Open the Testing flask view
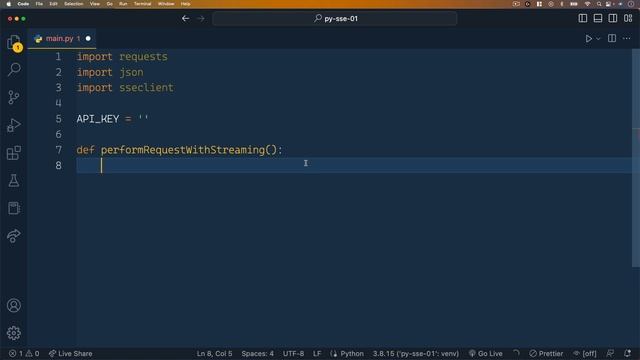 pyautogui.click(x=14, y=180)
